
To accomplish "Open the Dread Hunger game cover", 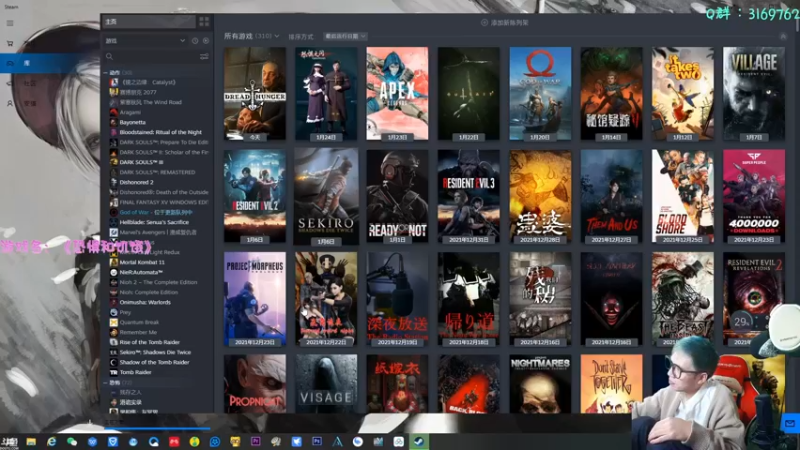I will click(255, 93).
